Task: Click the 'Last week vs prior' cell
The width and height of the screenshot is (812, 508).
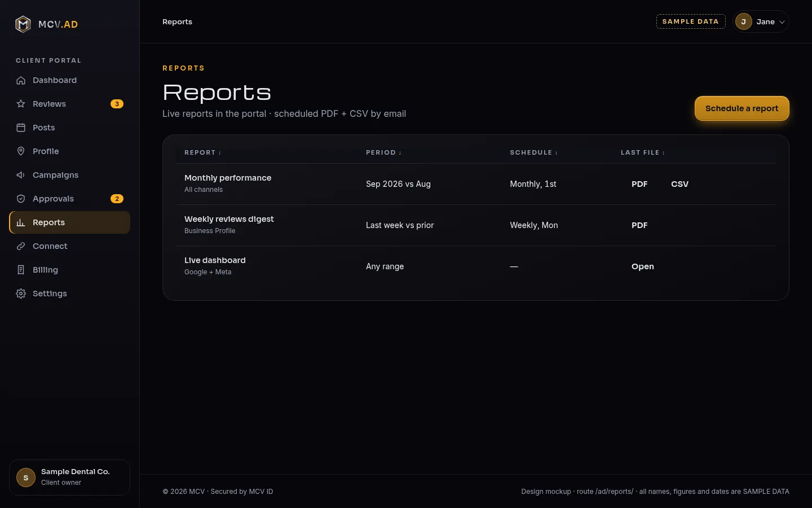Action: tap(400, 225)
